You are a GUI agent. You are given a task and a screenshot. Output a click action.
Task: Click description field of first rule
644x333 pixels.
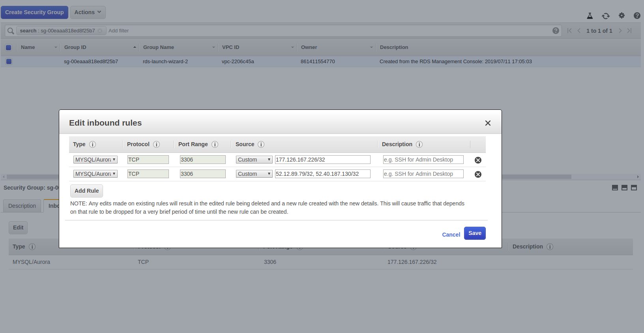pos(423,160)
